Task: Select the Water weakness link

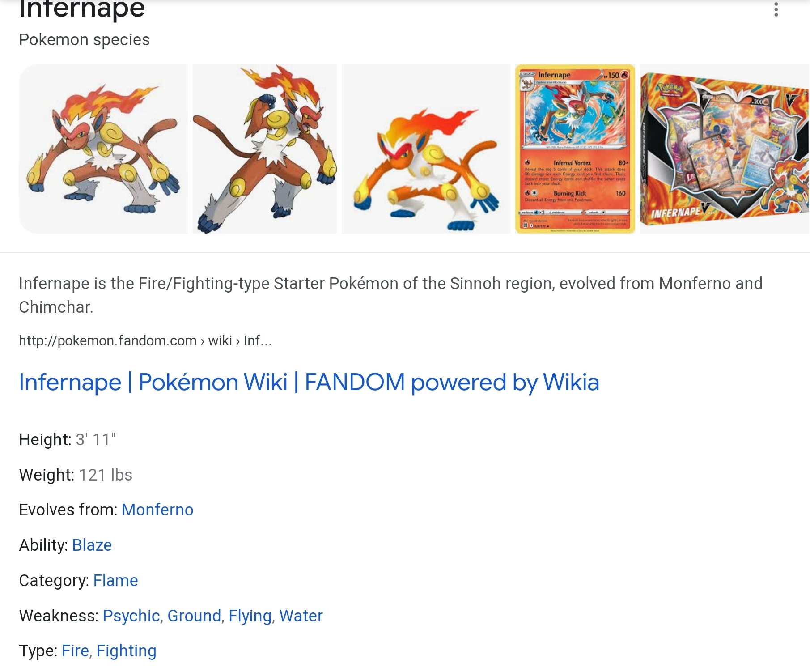Action: [x=301, y=616]
